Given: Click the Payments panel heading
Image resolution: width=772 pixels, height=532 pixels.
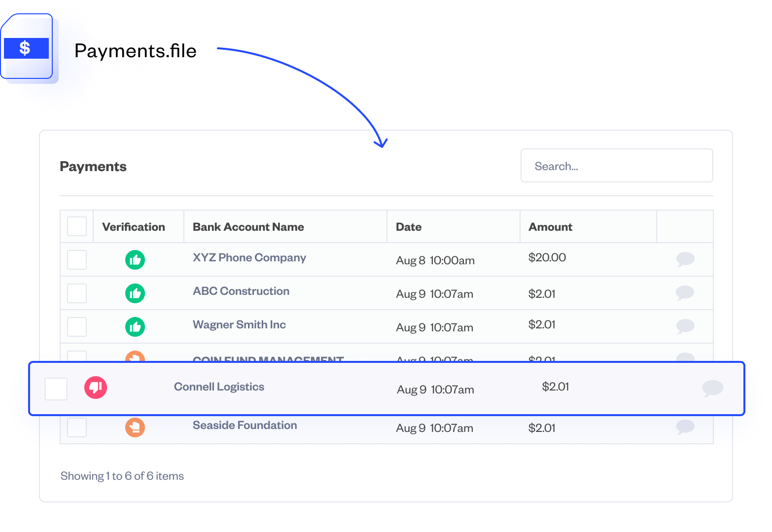Looking at the screenshot, I should coord(93,167).
